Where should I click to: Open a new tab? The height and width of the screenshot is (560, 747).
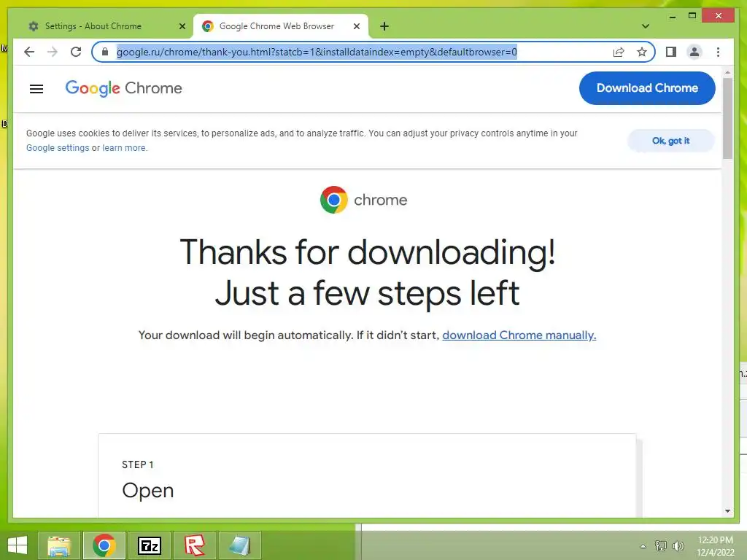(384, 26)
